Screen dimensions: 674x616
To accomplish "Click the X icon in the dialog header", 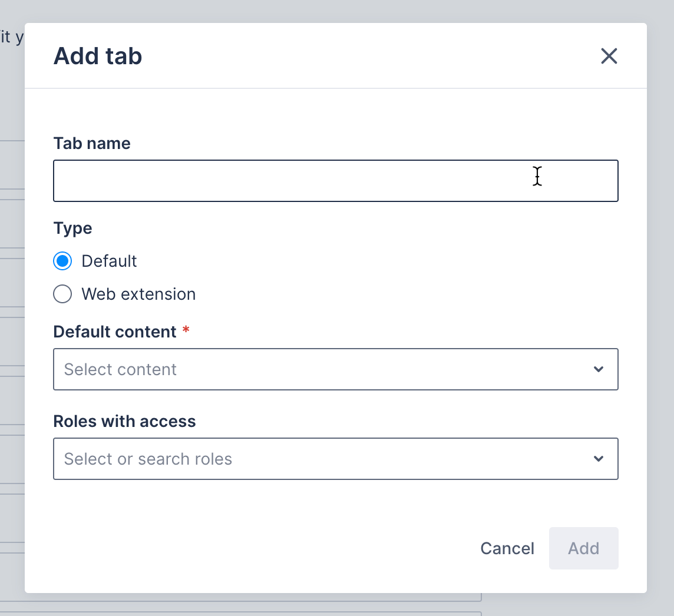I will tap(609, 56).
